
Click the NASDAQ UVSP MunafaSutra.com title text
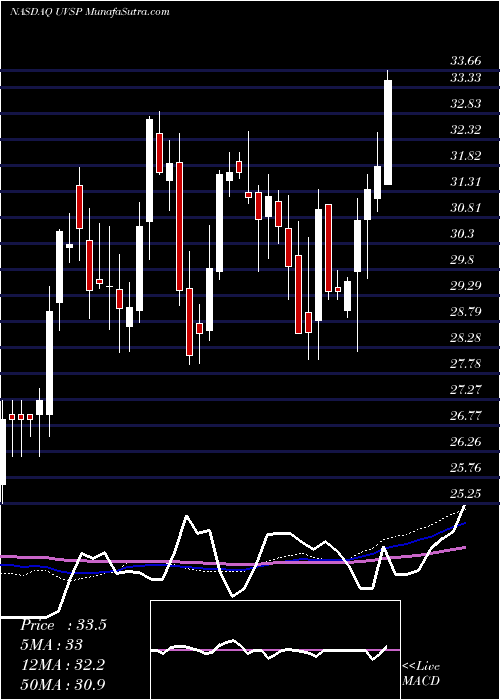click(x=89, y=11)
